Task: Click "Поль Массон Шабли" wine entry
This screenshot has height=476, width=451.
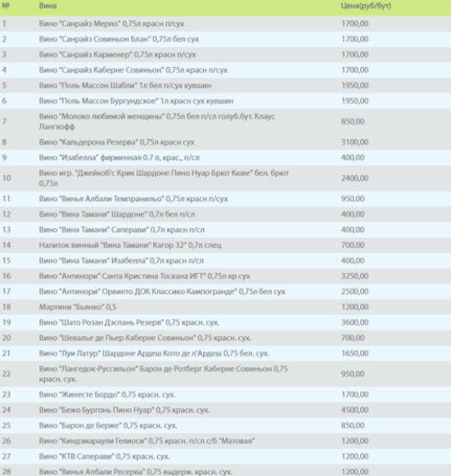Action: click(x=125, y=86)
